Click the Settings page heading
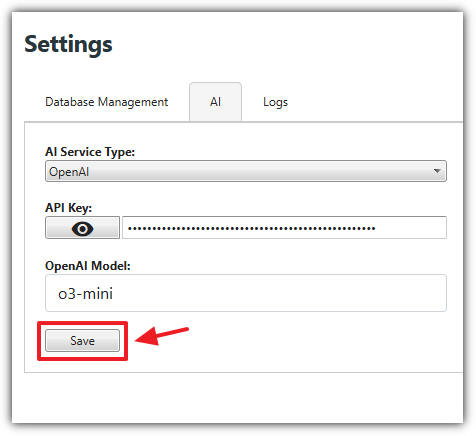 (x=68, y=44)
